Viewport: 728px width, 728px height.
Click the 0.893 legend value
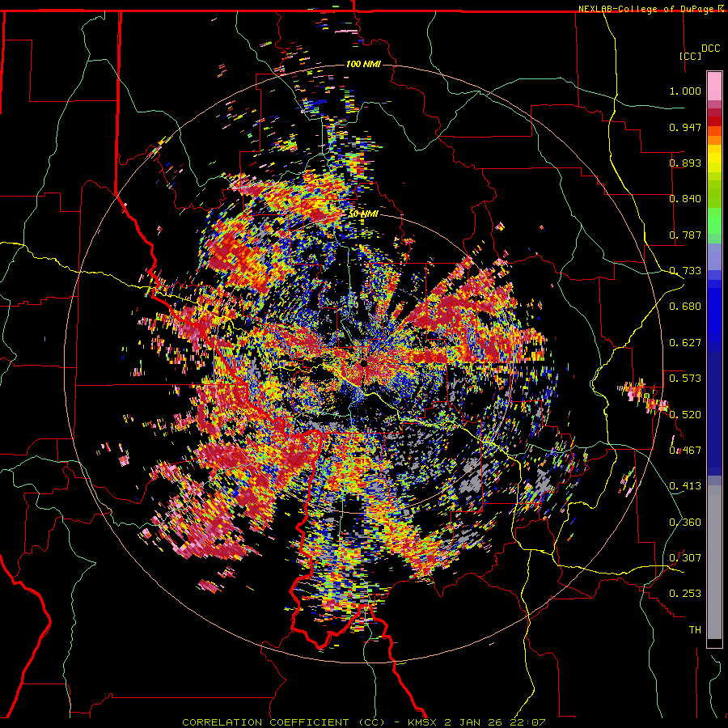tap(685, 163)
